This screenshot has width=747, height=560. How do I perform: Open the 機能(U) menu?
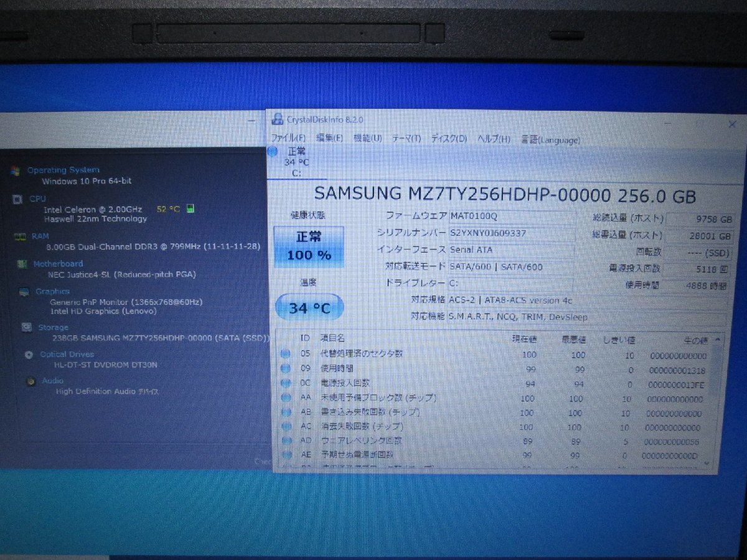coord(367,139)
